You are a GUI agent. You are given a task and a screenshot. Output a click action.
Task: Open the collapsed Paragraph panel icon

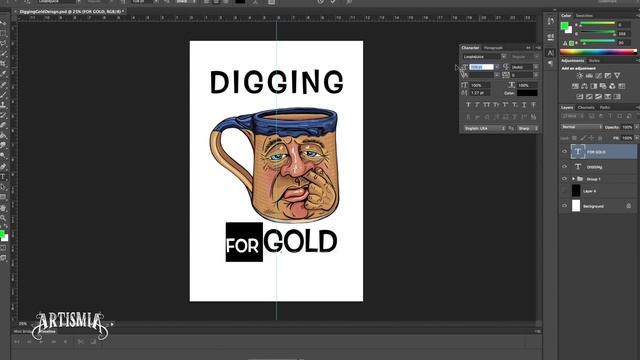tap(550, 64)
